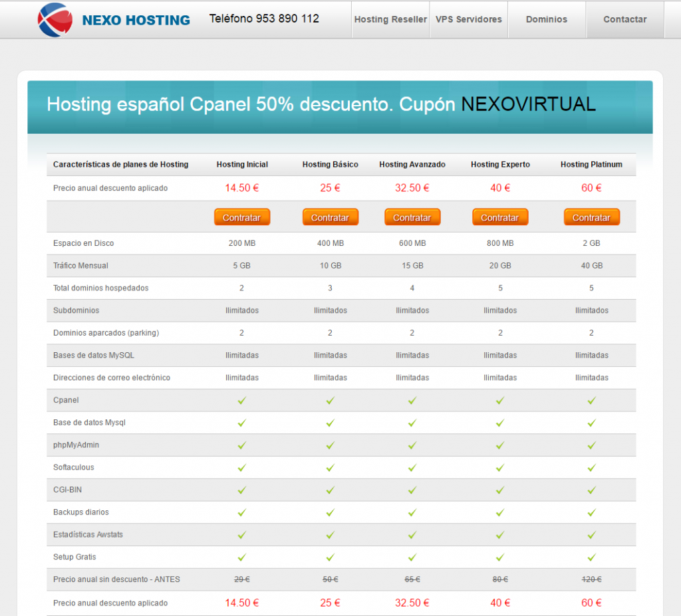
Task: Select the phpMyAdmin checkmark for Hosting Platinum
Action: [x=591, y=445]
